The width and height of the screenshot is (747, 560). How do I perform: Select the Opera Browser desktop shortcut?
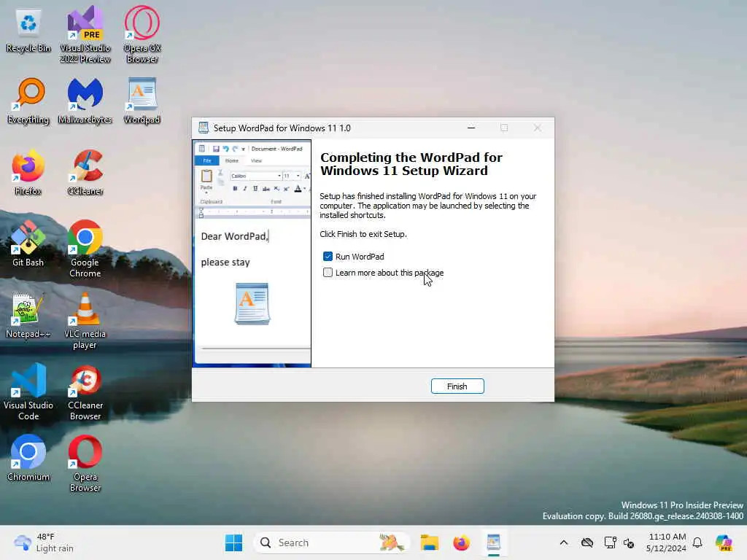tap(85, 463)
